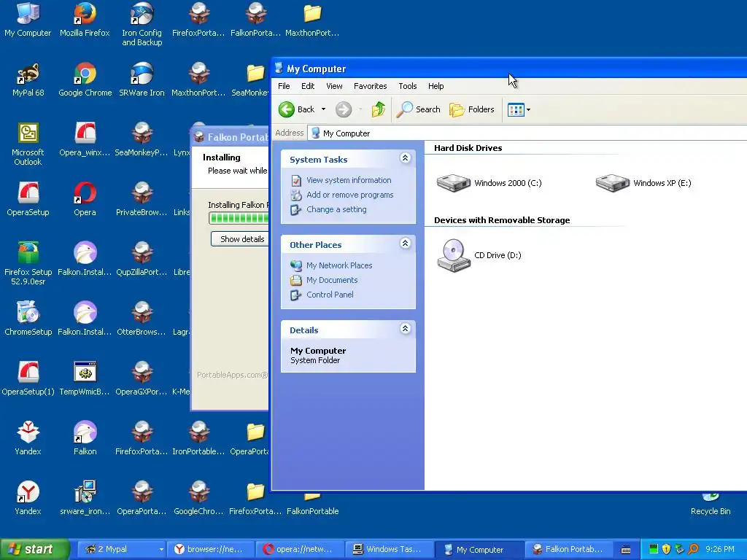
Task: Open the File menu
Action: click(284, 86)
